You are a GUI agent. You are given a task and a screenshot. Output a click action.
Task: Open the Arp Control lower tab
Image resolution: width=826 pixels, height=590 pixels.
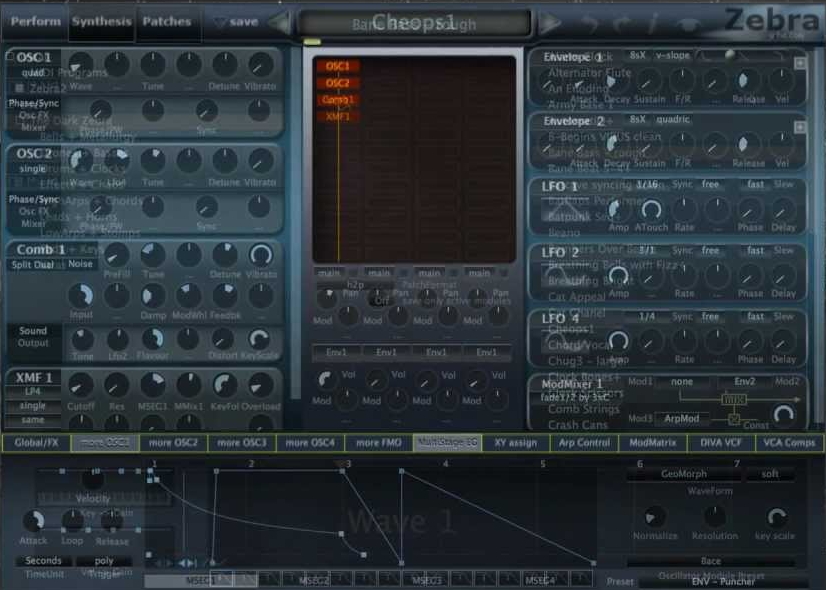click(x=584, y=443)
